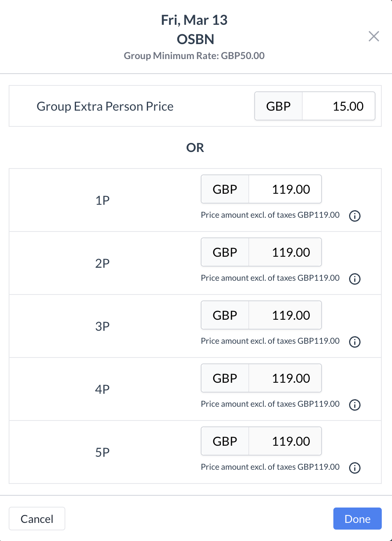Click the GBP label in 5P row
Image resolution: width=392 pixels, height=541 pixels.
pyautogui.click(x=225, y=441)
